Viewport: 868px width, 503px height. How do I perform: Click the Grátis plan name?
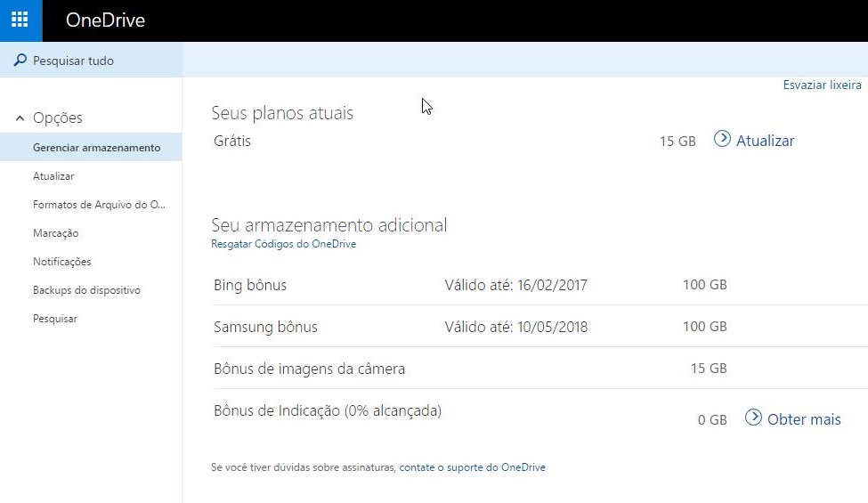232,141
